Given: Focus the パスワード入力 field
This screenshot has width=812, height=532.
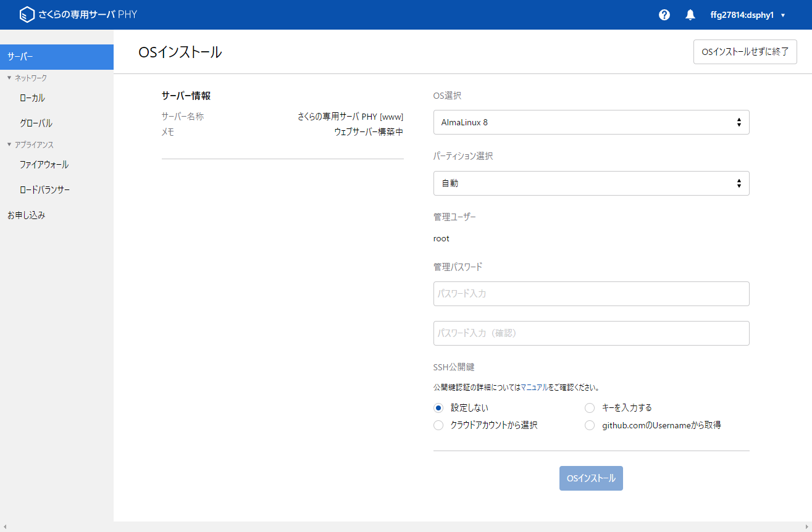Looking at the screenshot, I should (591, 294).
